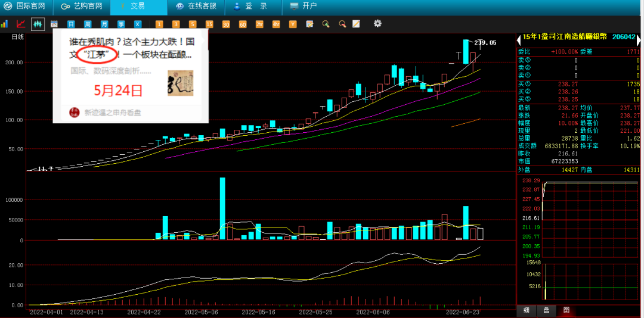Viewport: 644px width, 318px height.
Task: Click the 卖① row label
Action: [525, 76]
